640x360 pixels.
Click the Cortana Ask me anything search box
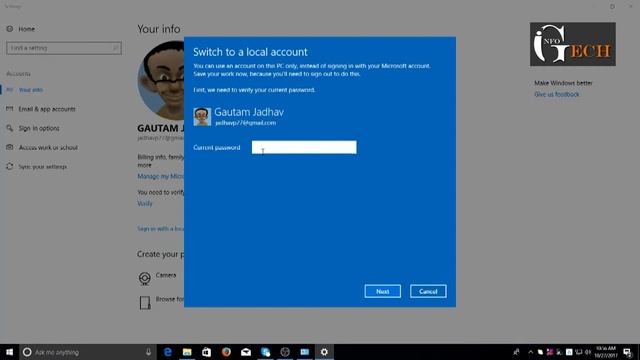pyautogui.click(x=88, y=352)
